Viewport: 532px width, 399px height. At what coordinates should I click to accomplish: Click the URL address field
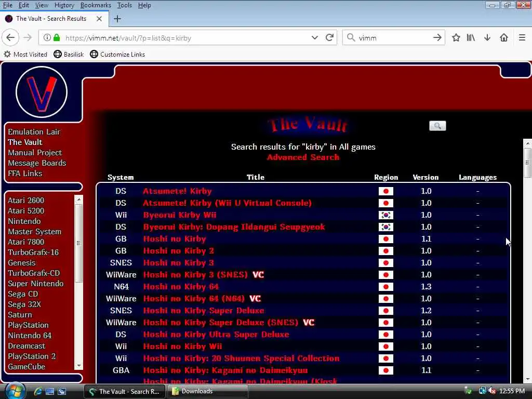(x=187, y=37)
